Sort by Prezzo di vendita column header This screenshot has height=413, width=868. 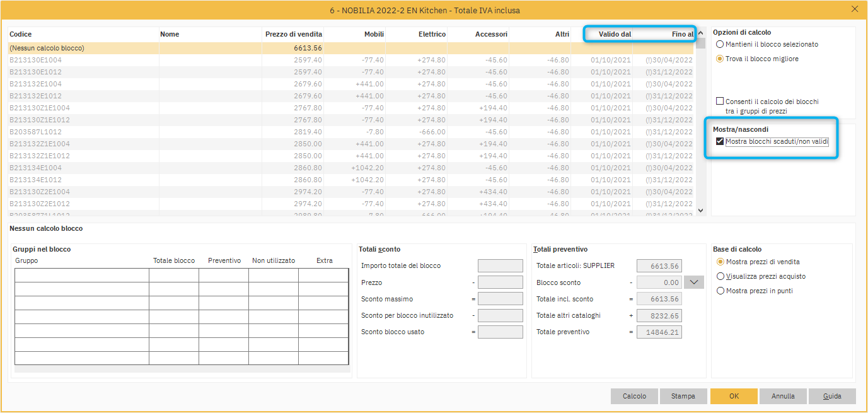pyautogui.click(x=292, y=34)
